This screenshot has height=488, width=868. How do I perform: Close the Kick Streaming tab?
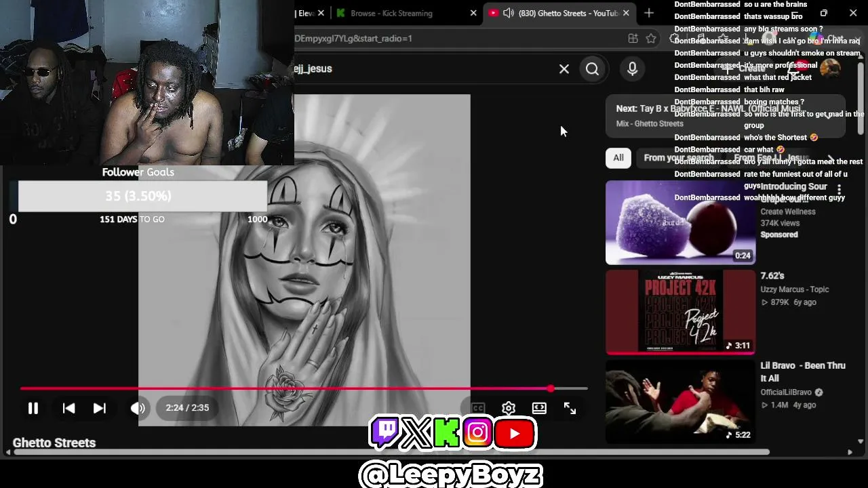pyautogui.click(x=474, y=13)
